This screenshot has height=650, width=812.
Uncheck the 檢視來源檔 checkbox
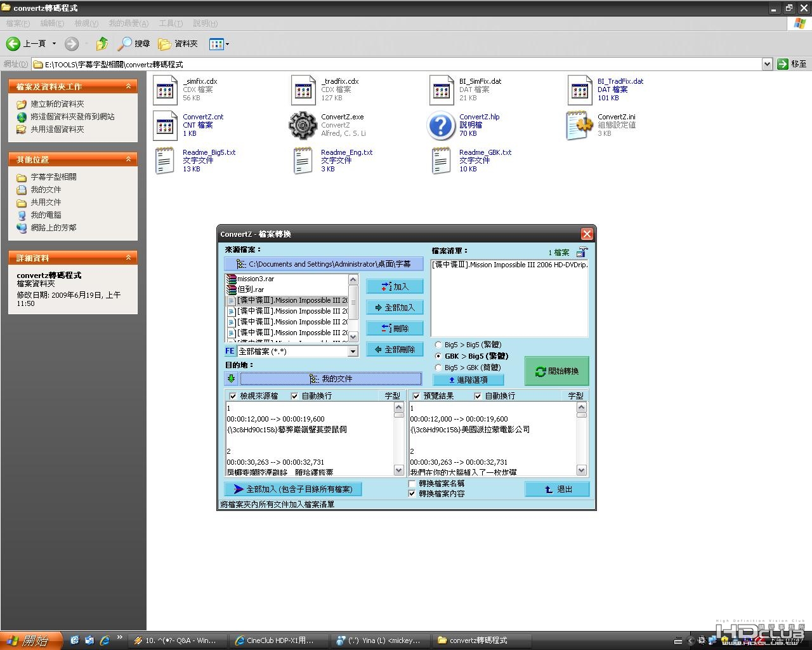(x=233, y=395)
